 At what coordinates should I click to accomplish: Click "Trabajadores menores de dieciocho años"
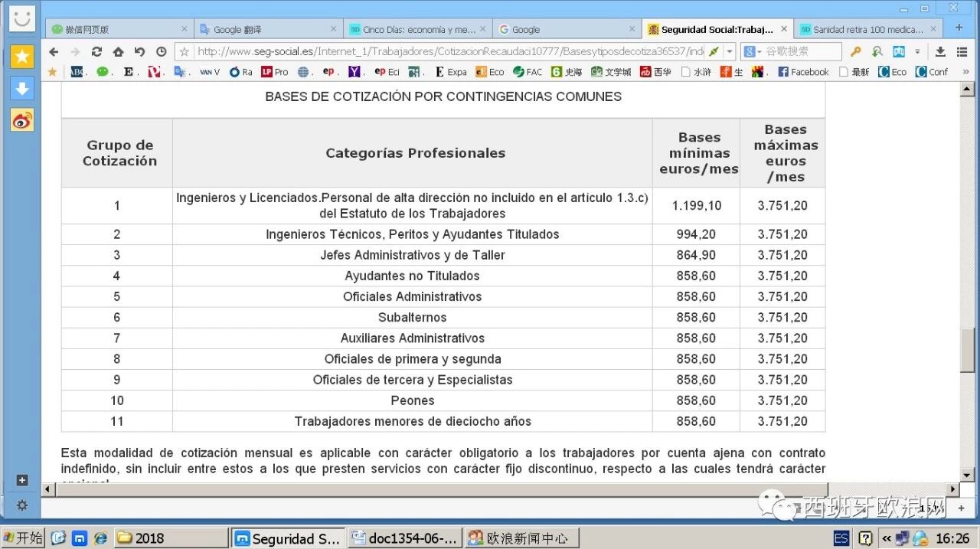point(413,421)
